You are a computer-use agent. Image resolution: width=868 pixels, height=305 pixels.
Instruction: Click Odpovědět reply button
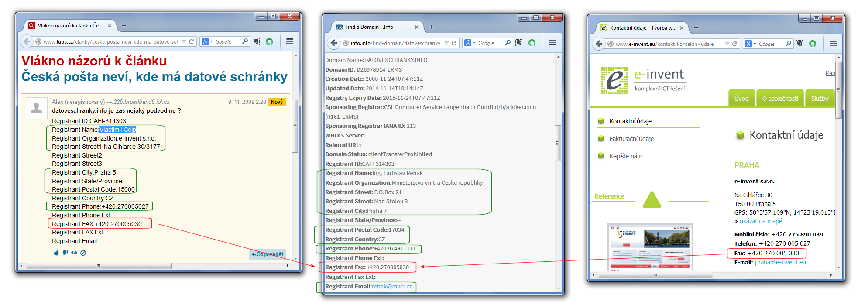coord(267,254)
